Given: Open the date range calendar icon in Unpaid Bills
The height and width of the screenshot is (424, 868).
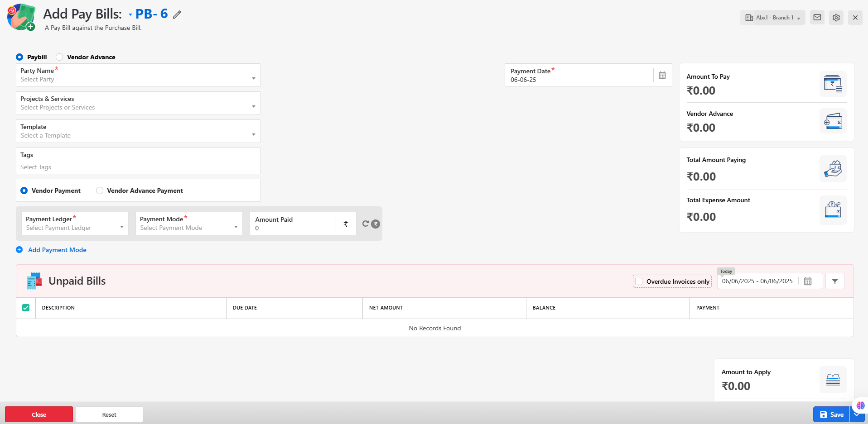Looking at the screenshot, I should tap(807, 281).
